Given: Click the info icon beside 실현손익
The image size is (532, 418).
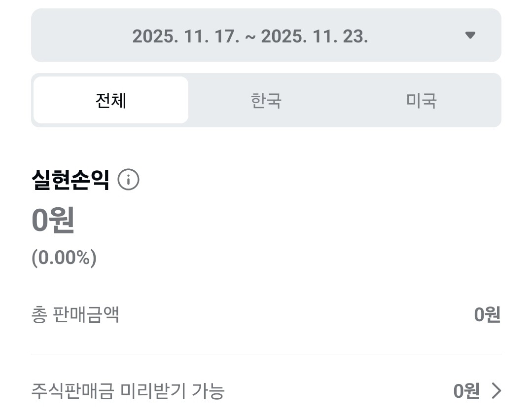Looking at the screenshot, I should (x=128, y=180).
